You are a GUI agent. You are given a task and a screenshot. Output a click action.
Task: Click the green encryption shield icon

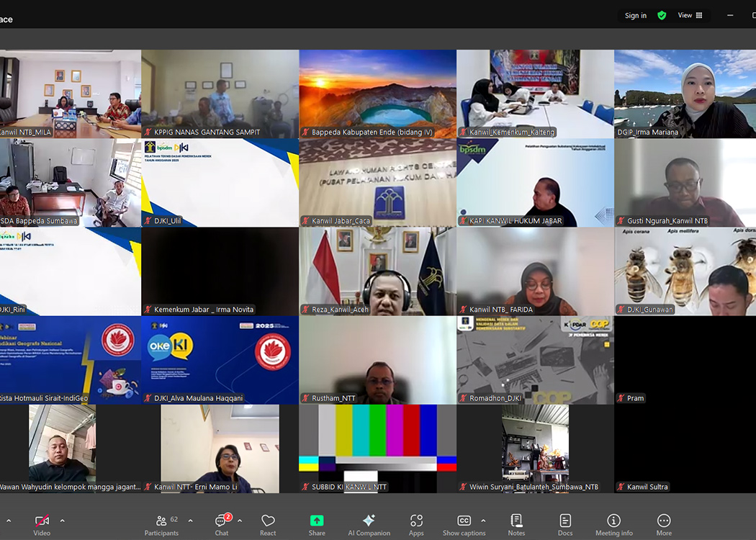[662, 15]
